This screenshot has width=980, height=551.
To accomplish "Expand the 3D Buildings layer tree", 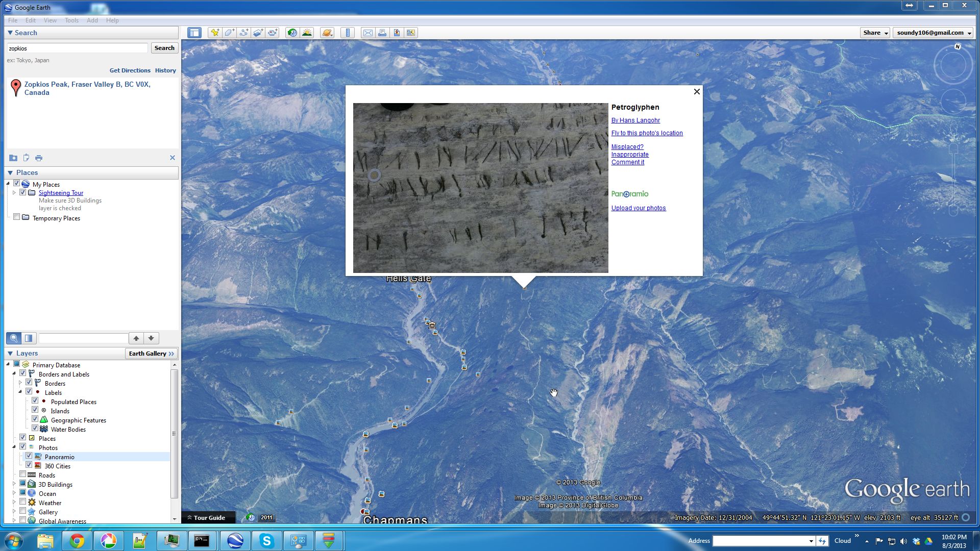I will pos(14,484).
